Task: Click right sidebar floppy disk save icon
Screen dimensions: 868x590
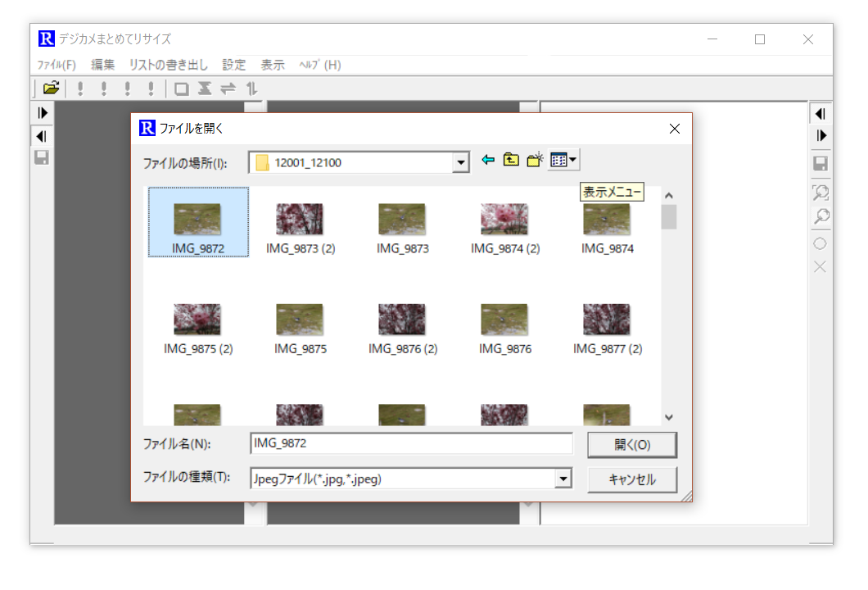Action: pos(821,163)
